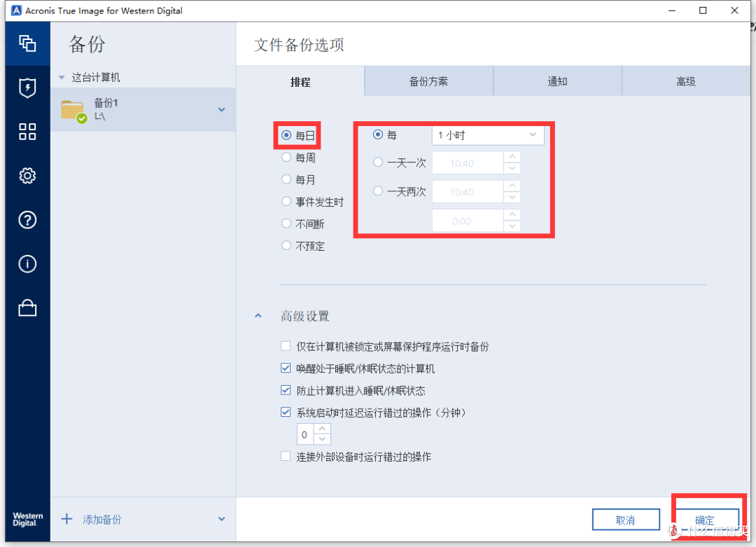
Task: Switch to the 高级 tab
Action: [x=686, y=81]
